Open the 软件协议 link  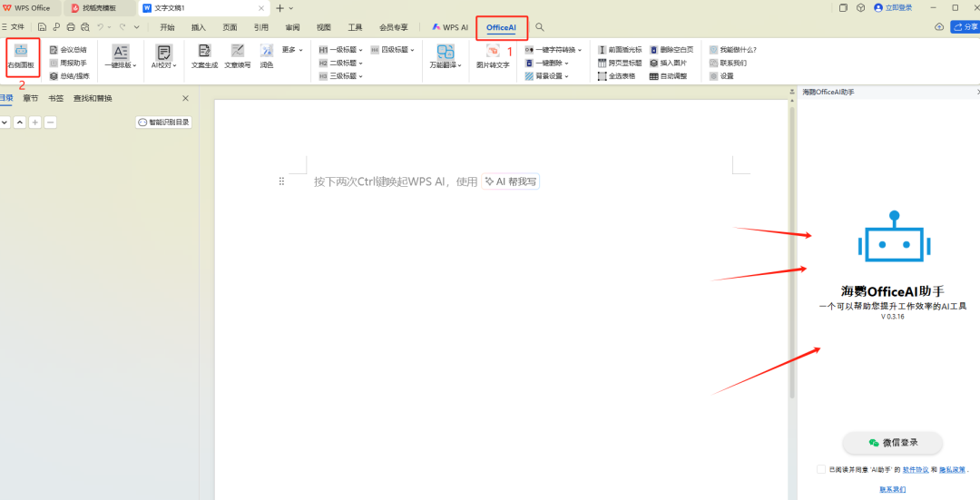coord(916,469)
